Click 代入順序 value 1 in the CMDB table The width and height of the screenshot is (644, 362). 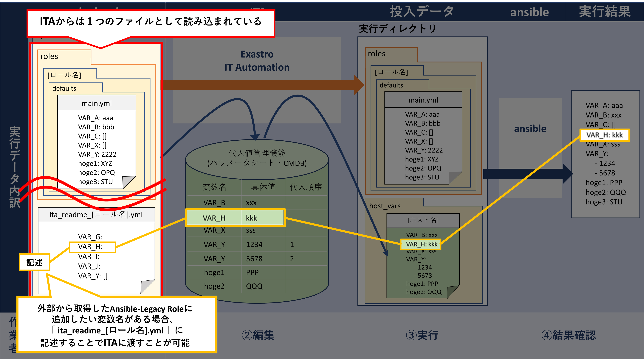[x=292, y=244]
